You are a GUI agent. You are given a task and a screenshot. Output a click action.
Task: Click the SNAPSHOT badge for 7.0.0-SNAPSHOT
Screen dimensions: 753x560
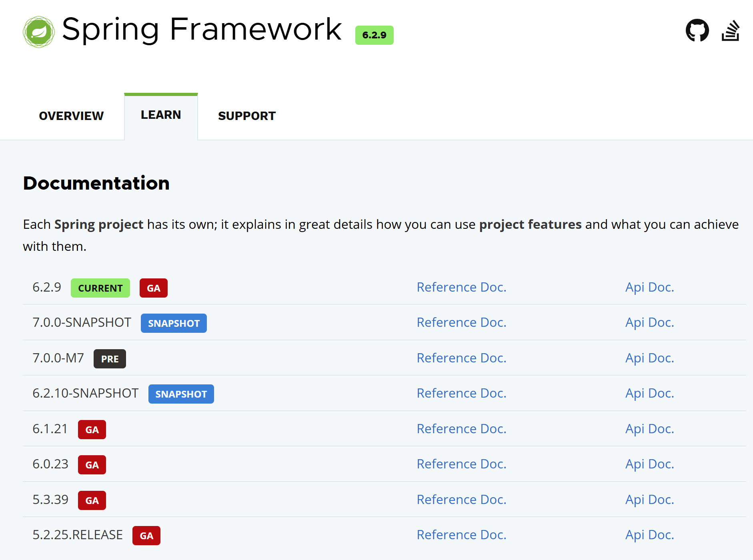174,323
